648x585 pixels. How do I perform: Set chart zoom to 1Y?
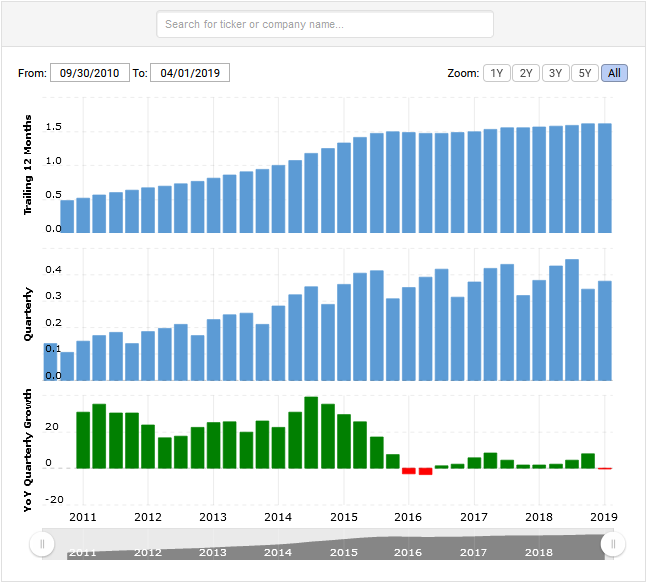pos(496,73)
